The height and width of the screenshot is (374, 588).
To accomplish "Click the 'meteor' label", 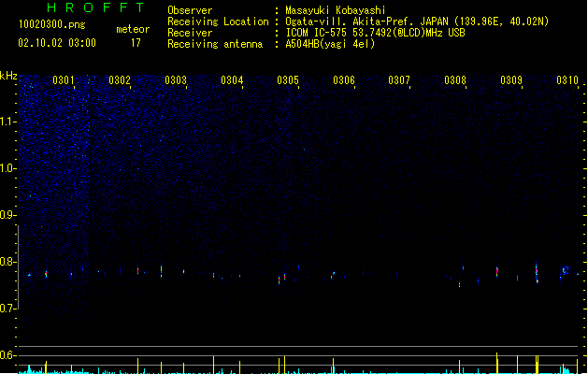I will tap(133, 29).
